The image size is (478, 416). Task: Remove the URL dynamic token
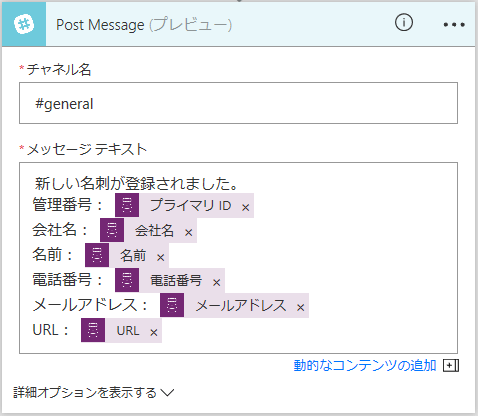click(x=154, y=332)
